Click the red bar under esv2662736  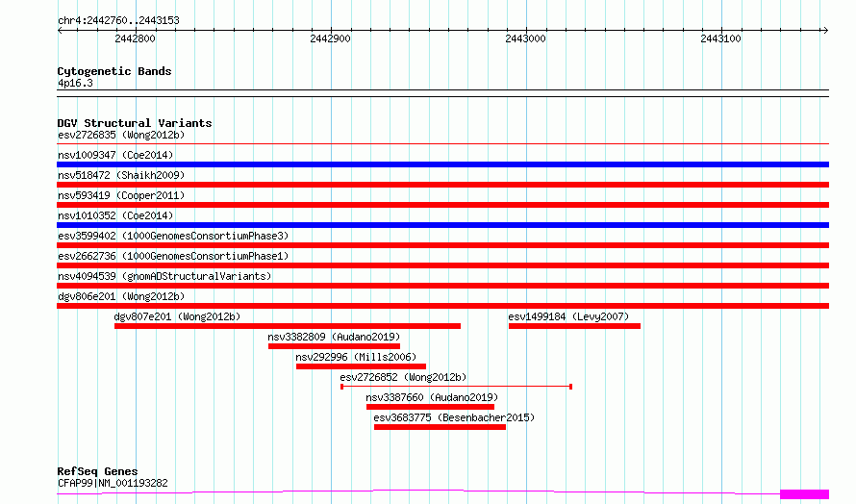coord(442,265)
